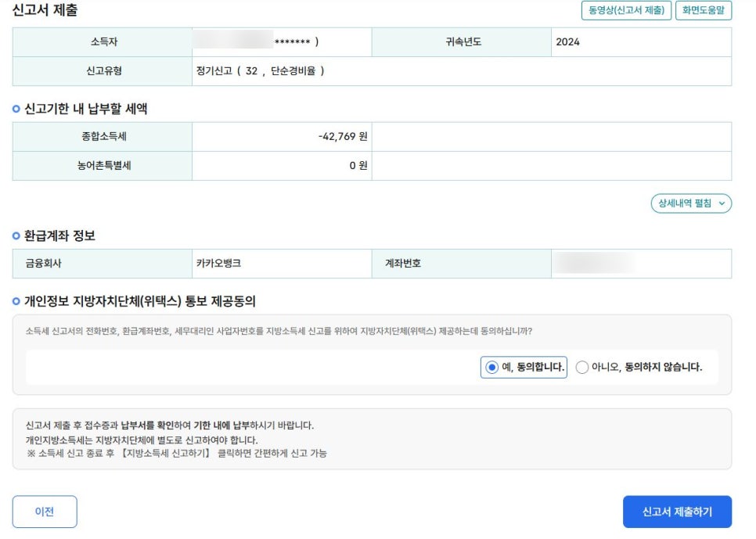The width and height of the screenshot is (756, 539).
Task: Submit the report with 신고서 제출하기
Action: click(x=678, y=511)
